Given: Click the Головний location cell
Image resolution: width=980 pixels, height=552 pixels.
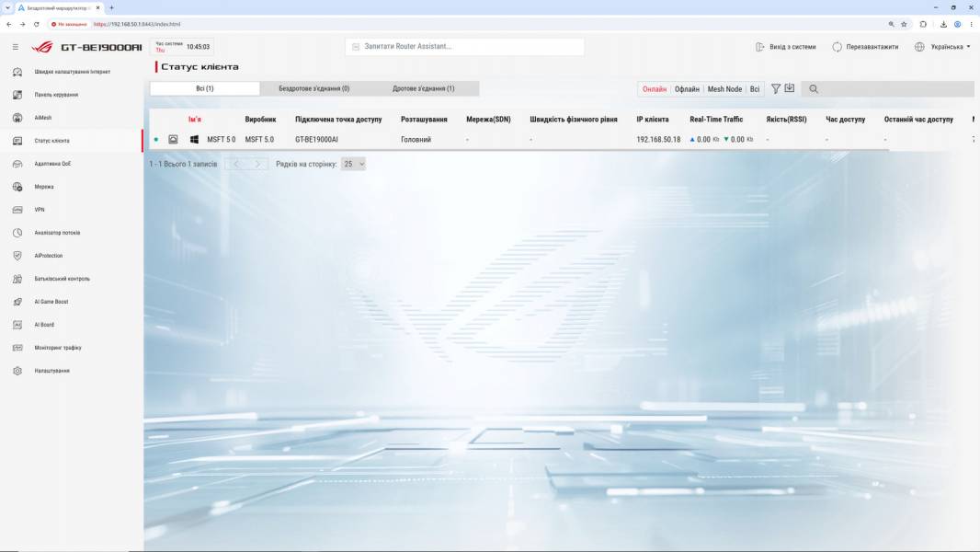Looking at the screenshot, I should point(416,140).
